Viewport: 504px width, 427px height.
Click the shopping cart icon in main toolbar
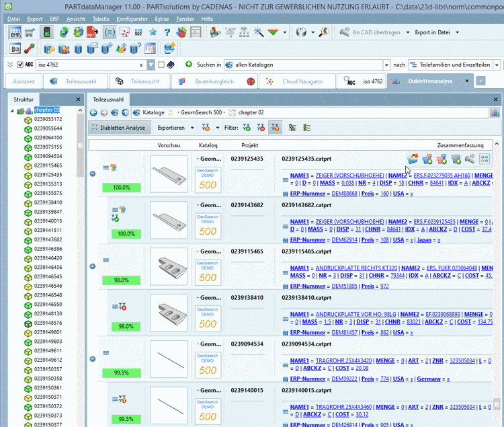pos(30,32)
